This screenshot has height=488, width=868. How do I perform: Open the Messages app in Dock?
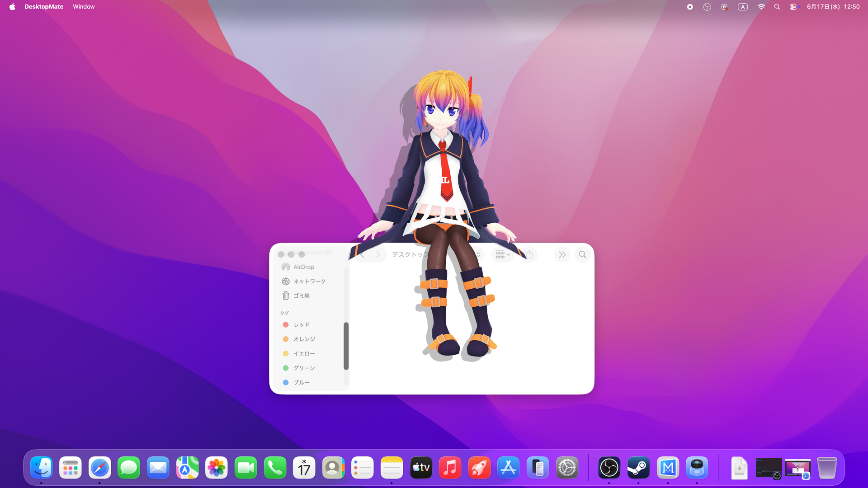pyautogui.click(x=129, y=468)
